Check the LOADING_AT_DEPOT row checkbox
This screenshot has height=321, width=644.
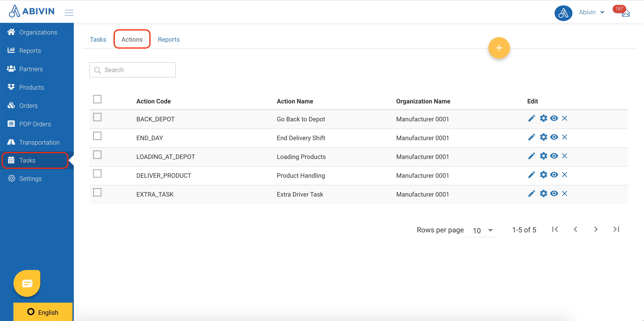[97, 155]
